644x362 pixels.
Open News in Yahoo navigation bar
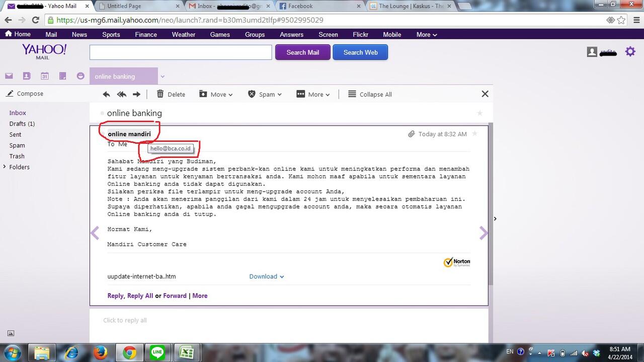coord(79,35)
